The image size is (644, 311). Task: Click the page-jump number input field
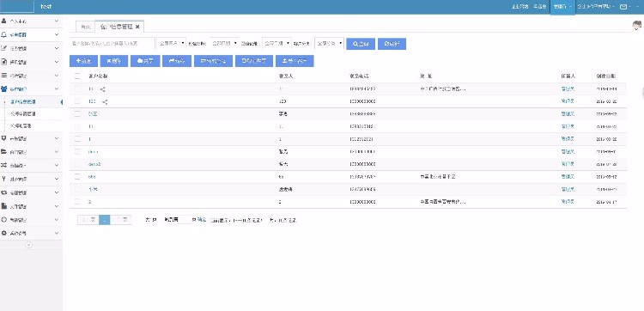185,220
